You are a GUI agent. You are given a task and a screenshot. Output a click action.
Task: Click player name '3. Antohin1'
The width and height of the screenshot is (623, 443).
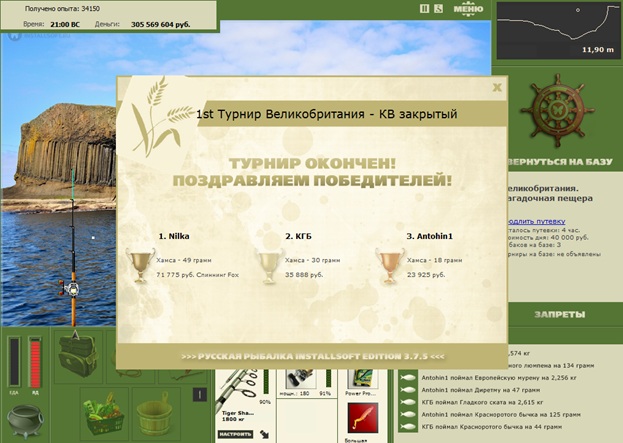(x=430, y=236)
